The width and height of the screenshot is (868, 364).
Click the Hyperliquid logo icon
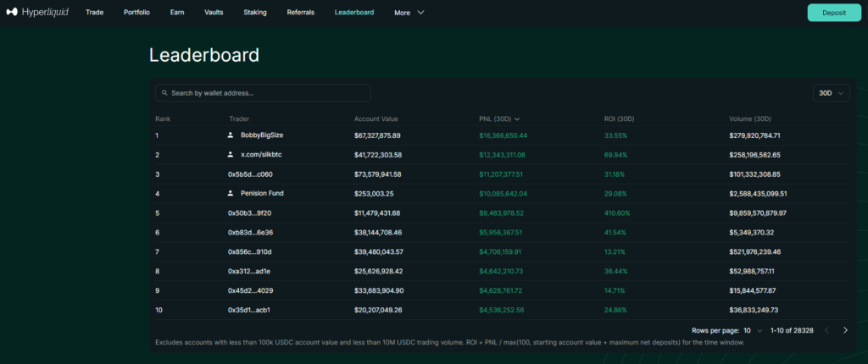click(12, 13)
